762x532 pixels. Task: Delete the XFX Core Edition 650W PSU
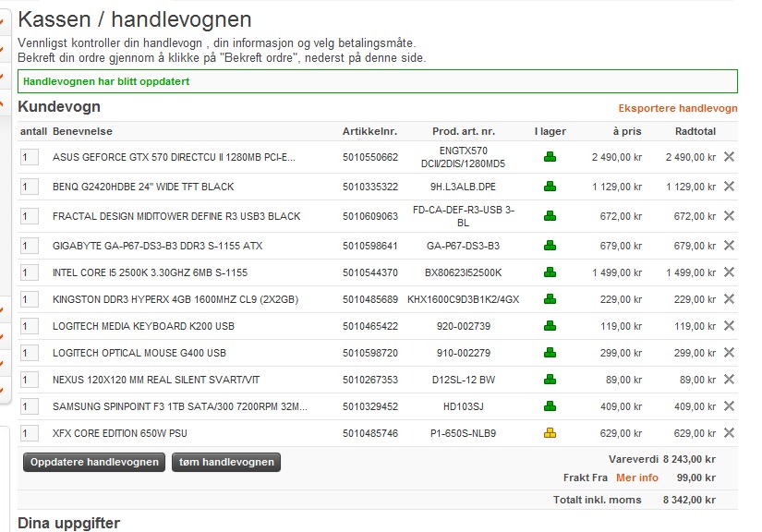click(x=729, y=432)
